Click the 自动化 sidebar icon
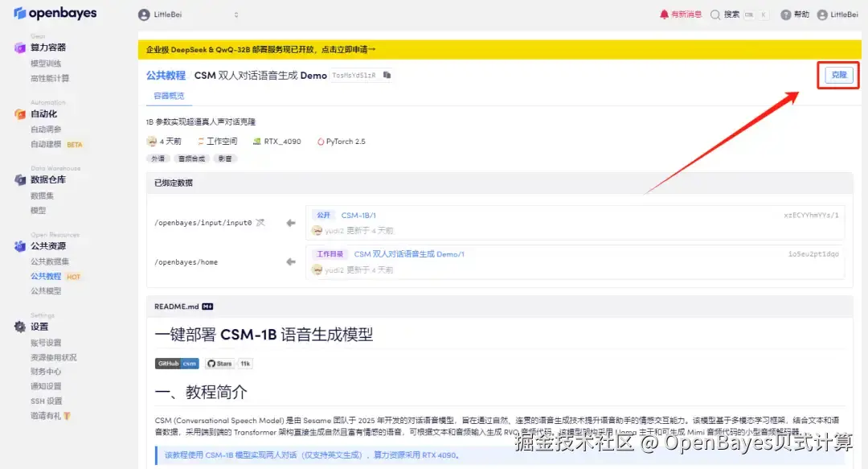Viewport: 868px width, 469px height. tap(20, 114)
